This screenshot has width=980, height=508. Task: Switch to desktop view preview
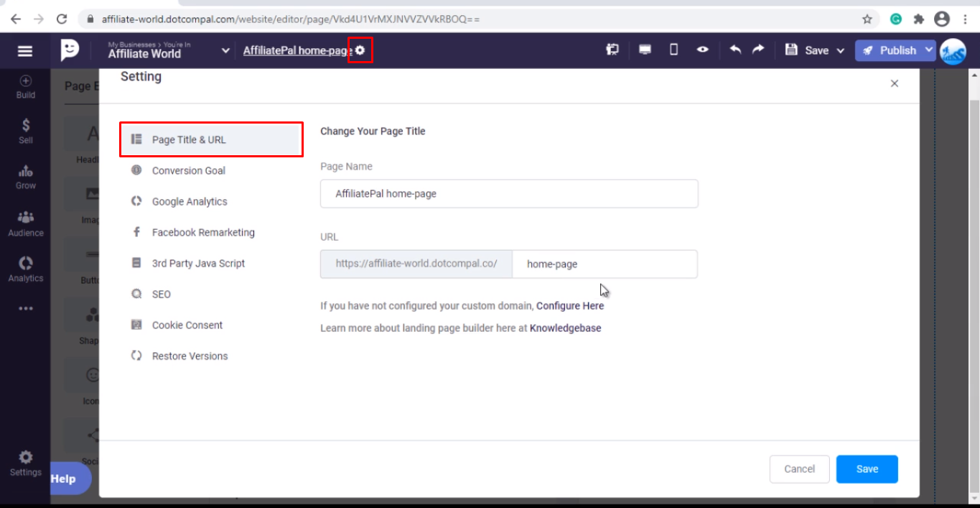pyautogui.click(x=645, y=50)
